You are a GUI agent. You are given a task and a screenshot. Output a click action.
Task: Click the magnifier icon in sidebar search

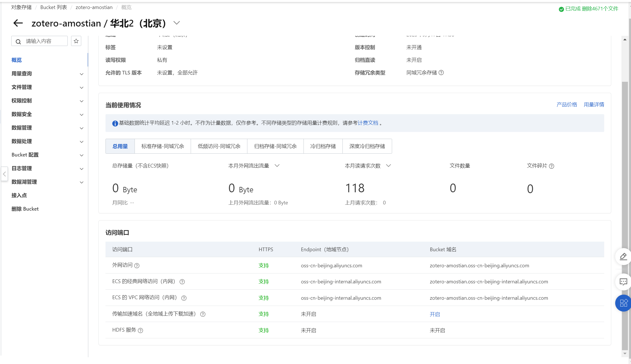[18, 41]
